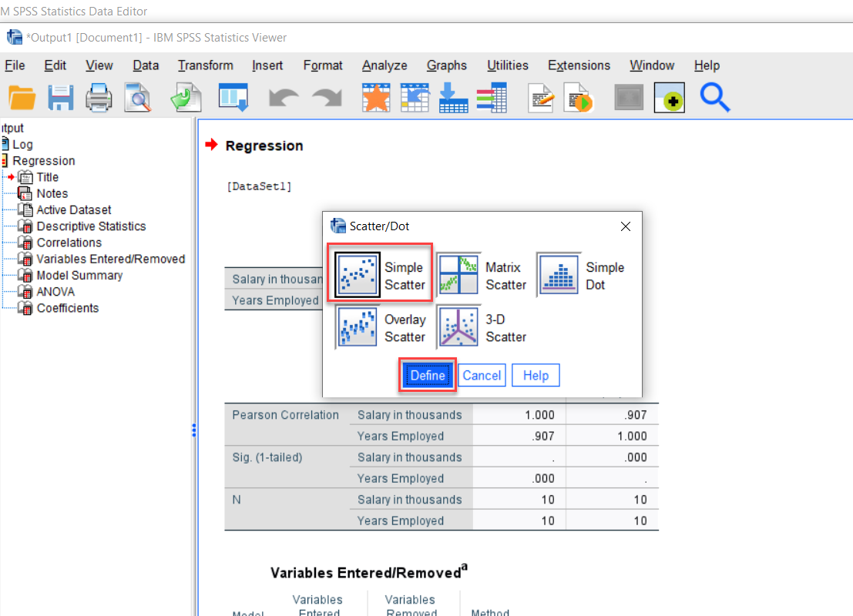Open the Graphs menu
This screenshot has height=616, width=853.
[x=447, y=65]
